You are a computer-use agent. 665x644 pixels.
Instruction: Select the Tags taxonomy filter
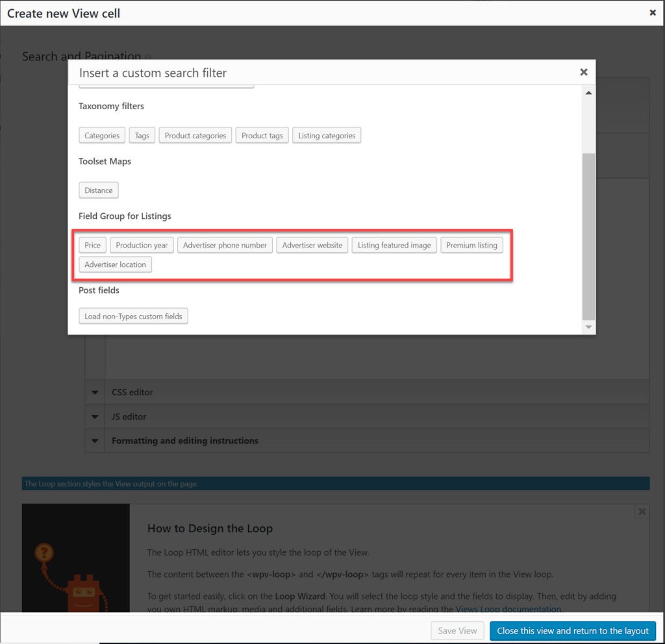pyautogui.click(x=142, y=135)
